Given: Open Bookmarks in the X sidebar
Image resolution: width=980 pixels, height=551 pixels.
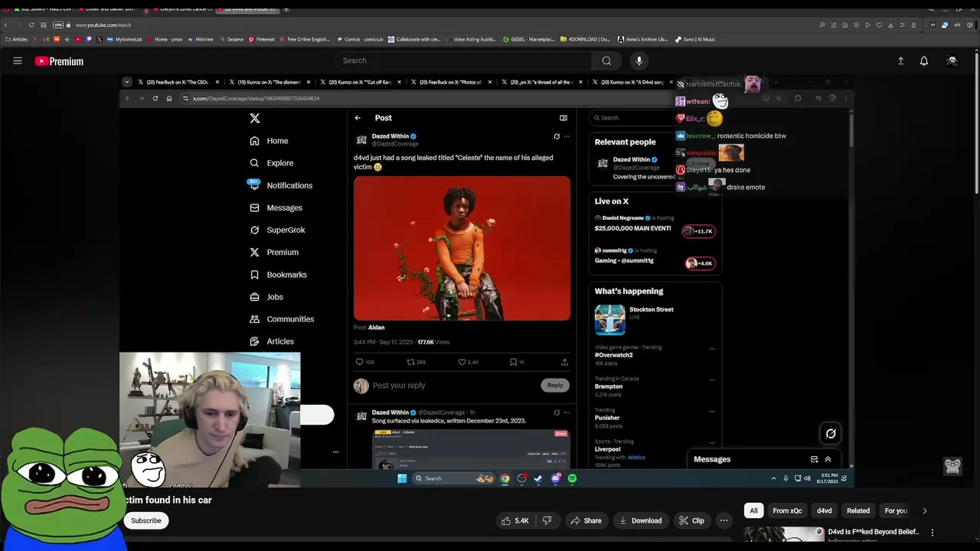Looking at the screenshot, I should [278, 275].
